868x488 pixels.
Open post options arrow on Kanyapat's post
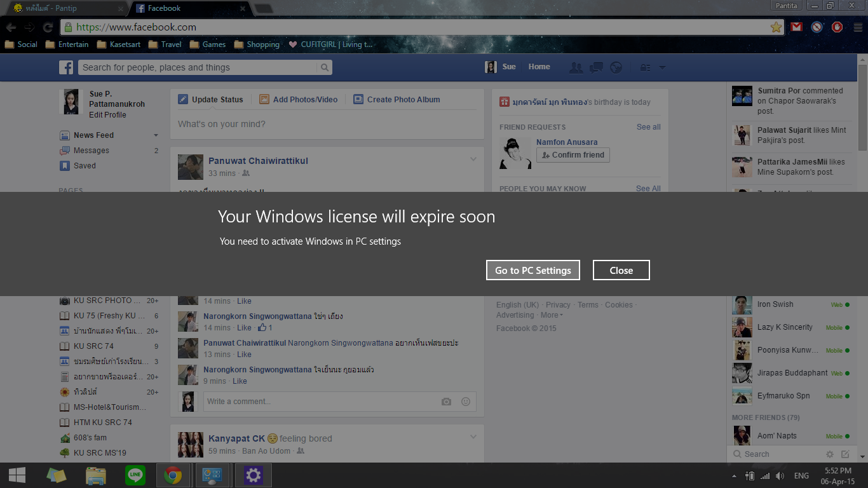point(473,437)
